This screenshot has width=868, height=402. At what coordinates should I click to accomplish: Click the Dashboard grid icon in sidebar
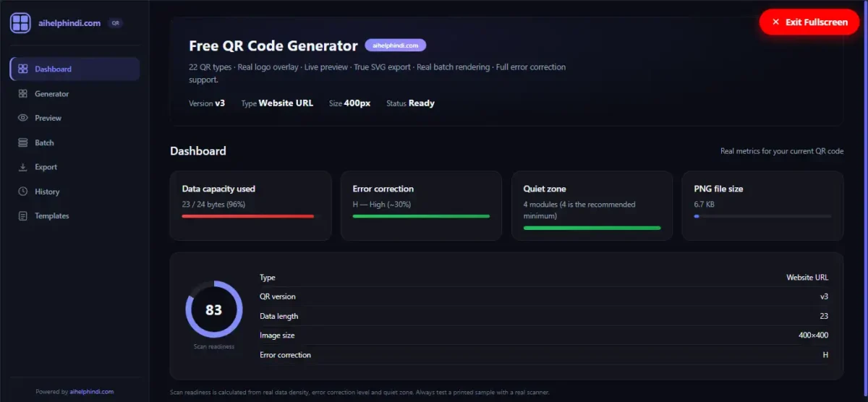[x=23, y=69]
